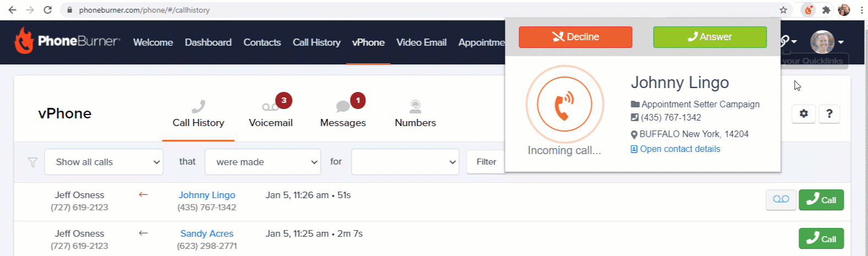Answer the incoming call

click(x=710, y=37)
